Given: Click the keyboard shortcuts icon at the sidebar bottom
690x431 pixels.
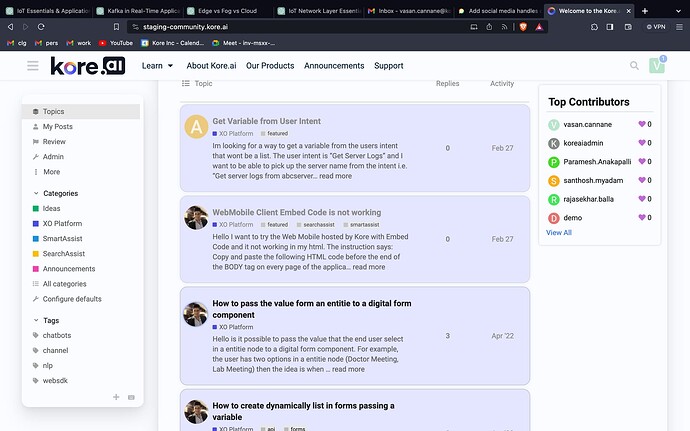Looking at the screenshot, I should coord(131,397).
